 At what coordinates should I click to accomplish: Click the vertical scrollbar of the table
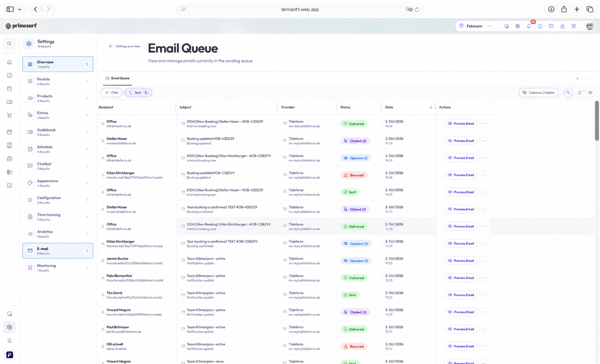click(x=597, y=121)
